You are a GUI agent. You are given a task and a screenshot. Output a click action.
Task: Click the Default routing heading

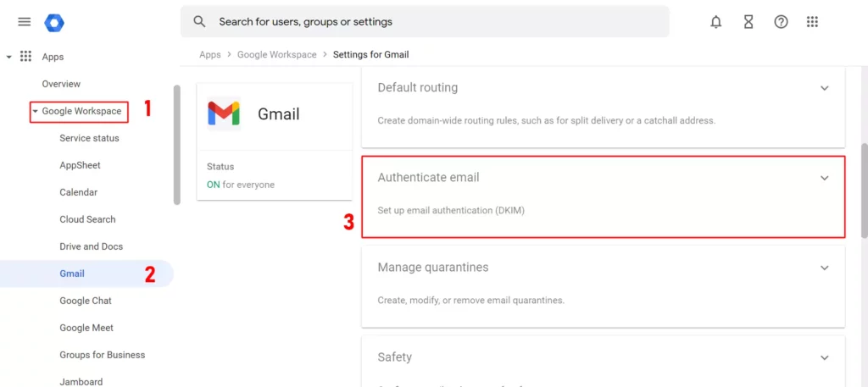click(x=417, y=87)
